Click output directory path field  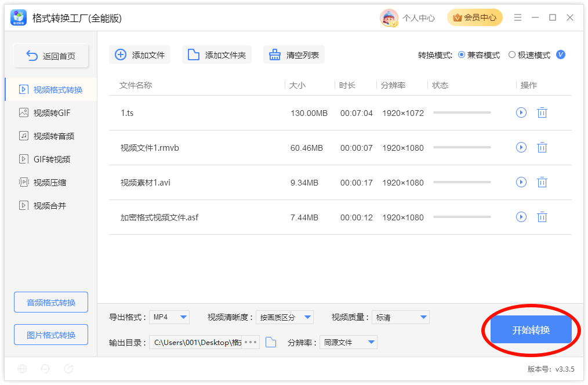pos(196,342)
